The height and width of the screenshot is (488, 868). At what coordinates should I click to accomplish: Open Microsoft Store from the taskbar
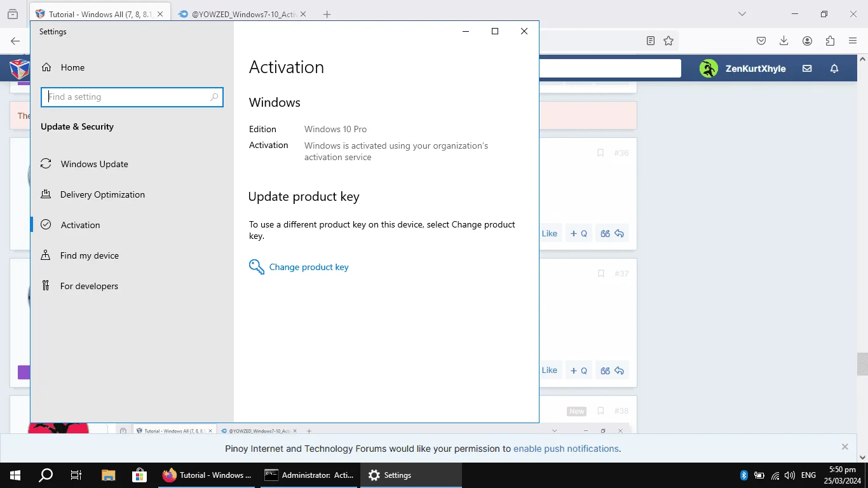coord(139,475)
